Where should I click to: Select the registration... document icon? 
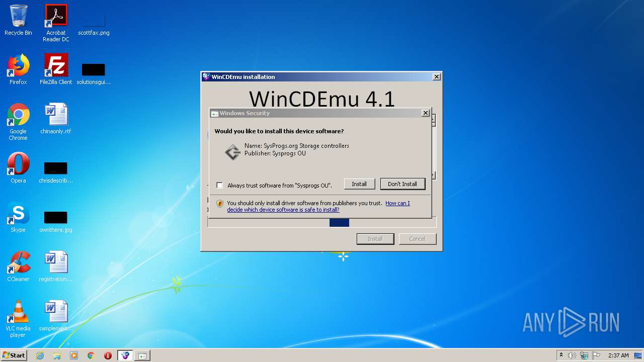click(x=56, y=266)
